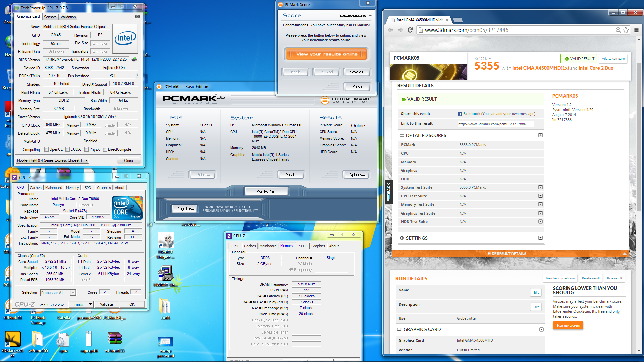The height and width of the screenshot is (362, 644).
Task: Click the Options button in PCMark05
Action: coord(357,175)
